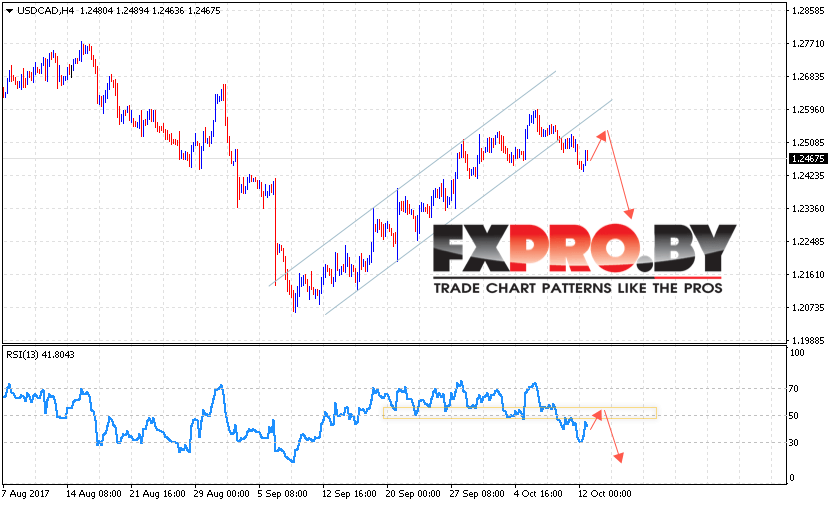
Task: Click the current price tag 1.24675
Action: [807, 159]
